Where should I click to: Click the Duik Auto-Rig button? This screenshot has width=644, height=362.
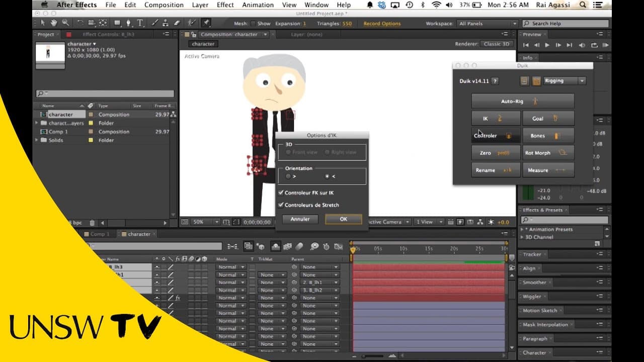click(x=523, y=102)
